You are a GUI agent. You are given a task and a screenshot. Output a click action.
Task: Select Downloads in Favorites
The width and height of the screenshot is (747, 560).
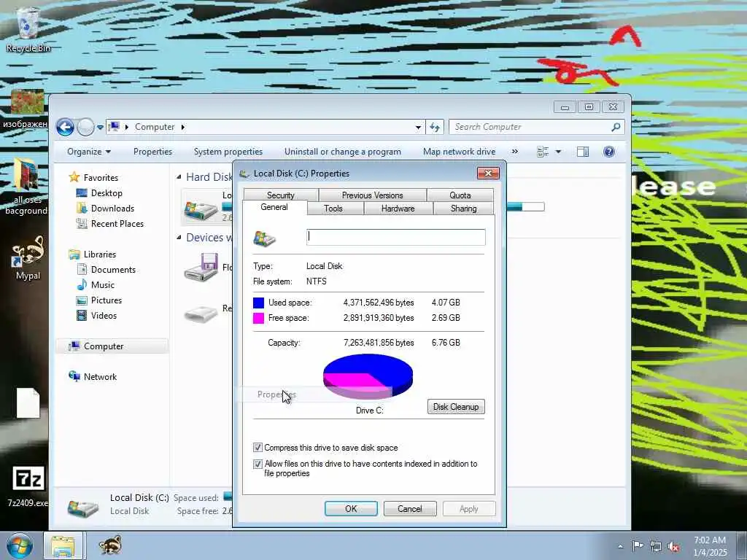pyautogui.click(x=112, y=208)
